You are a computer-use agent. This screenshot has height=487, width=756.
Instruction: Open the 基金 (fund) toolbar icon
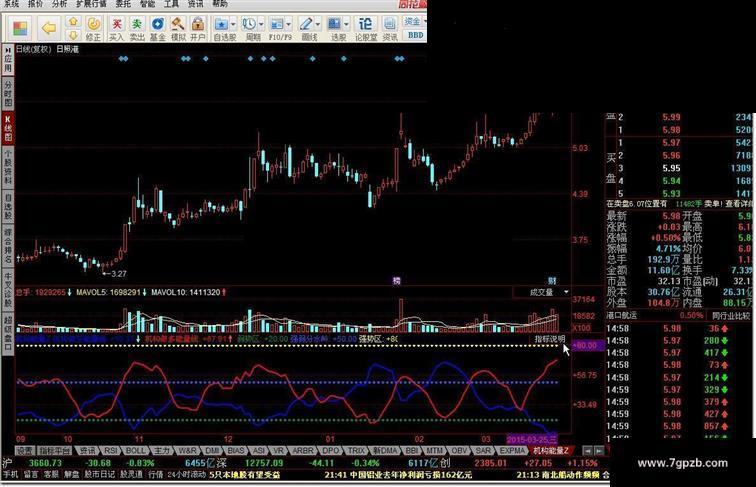tap(158, 28)
